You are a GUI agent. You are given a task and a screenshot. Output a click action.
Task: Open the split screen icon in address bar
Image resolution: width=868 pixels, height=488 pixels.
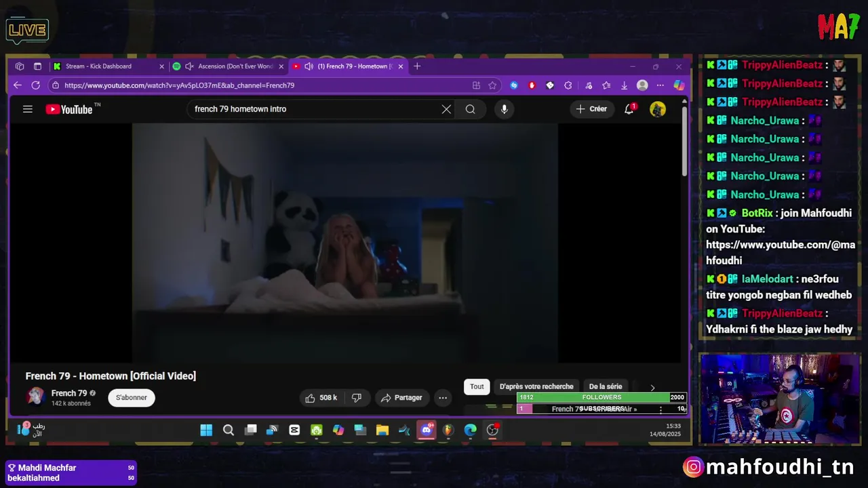pos(476,85)
